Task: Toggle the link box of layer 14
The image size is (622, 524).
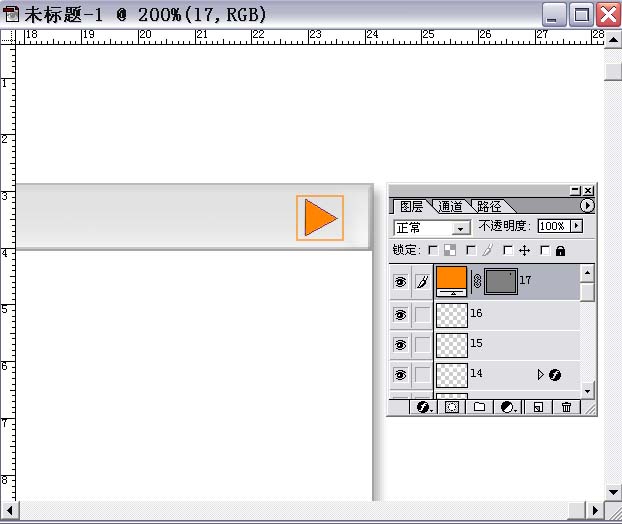Action: point(422,374)
